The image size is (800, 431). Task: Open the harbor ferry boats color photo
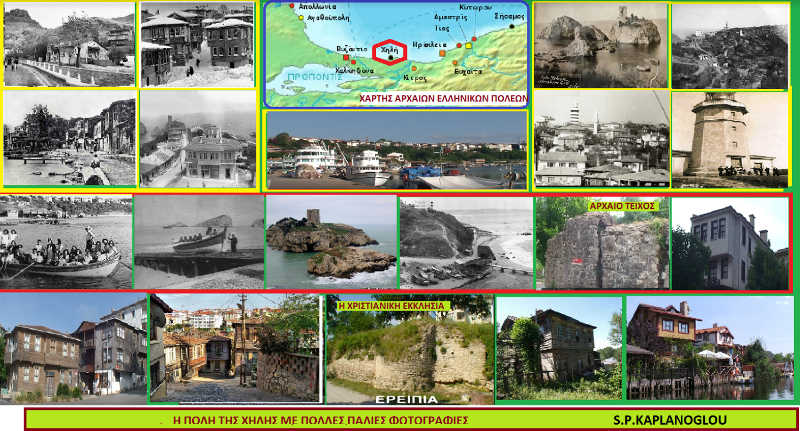click(x=395, y=150)
